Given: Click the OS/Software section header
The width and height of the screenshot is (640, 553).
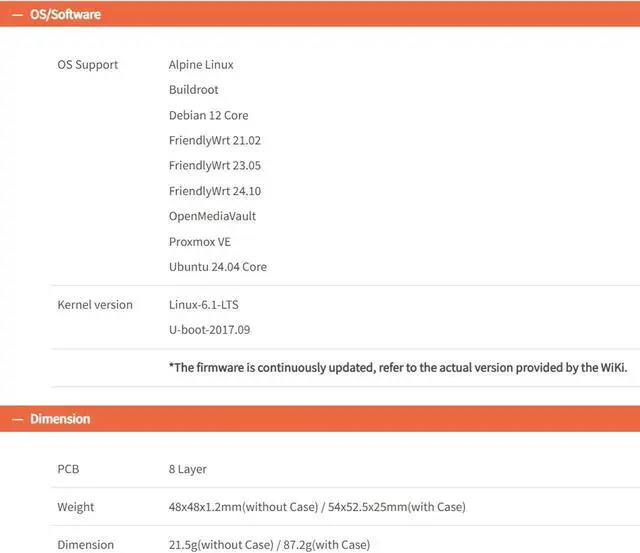Looking at the screenshot, I should click(320, 14).
